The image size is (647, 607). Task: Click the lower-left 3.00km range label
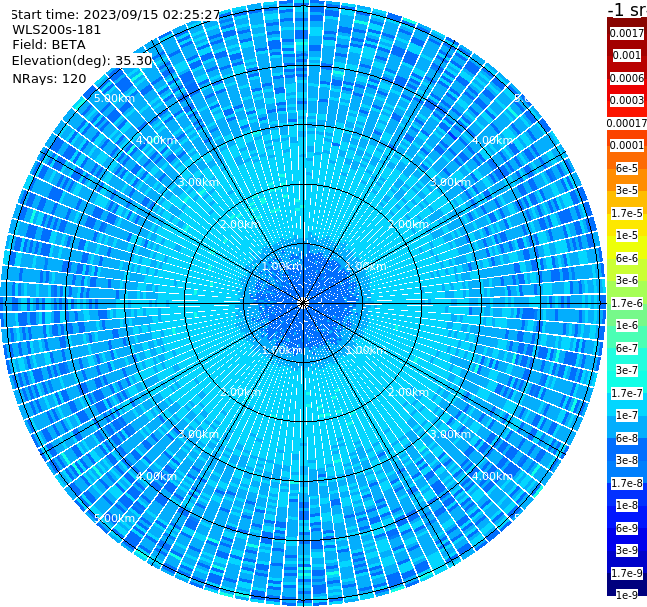[x=198, y=434]
